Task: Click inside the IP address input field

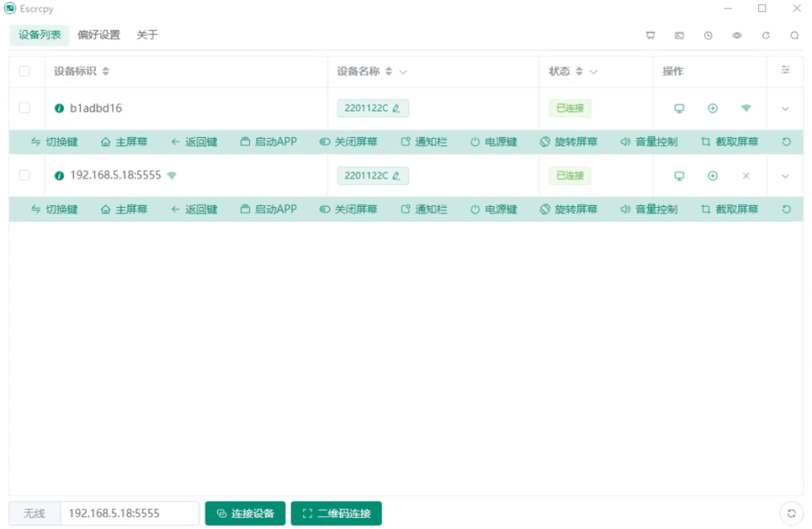Action: pyautogui.click(x=129, y=513)
